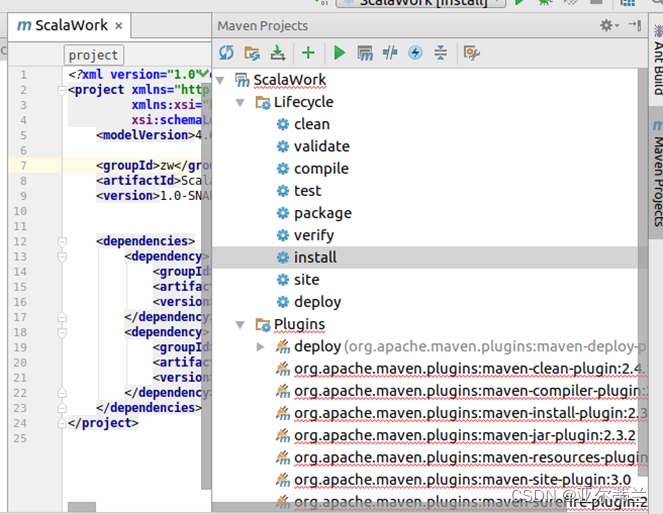This screenshot has width=663, height=514.
Task: Click gear icon beside install goal
Action: (282, 257)
